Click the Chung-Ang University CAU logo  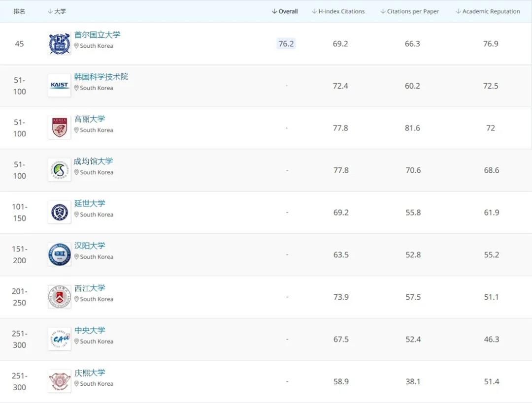point(60,340)
